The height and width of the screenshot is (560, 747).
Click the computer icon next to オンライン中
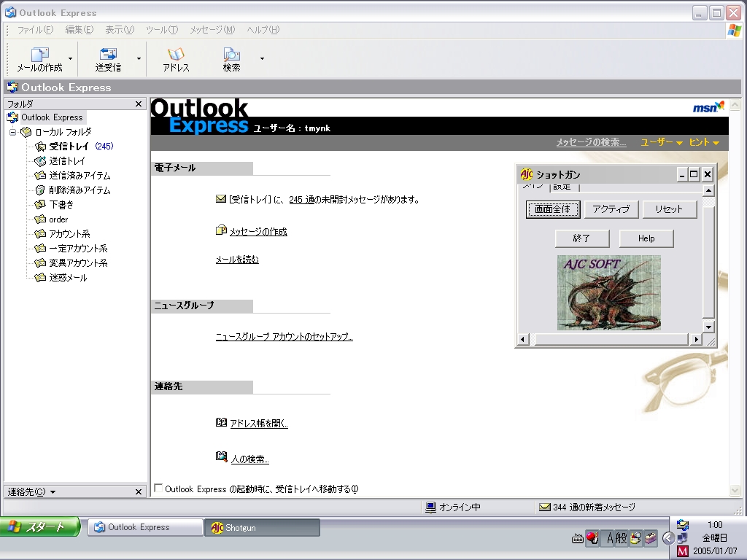point(430,507)
